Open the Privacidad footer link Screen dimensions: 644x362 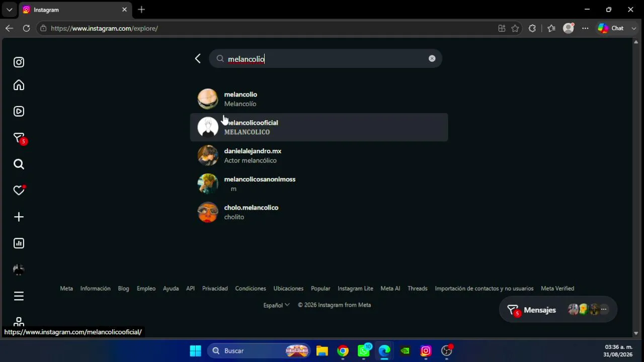(x=215, y=289)
